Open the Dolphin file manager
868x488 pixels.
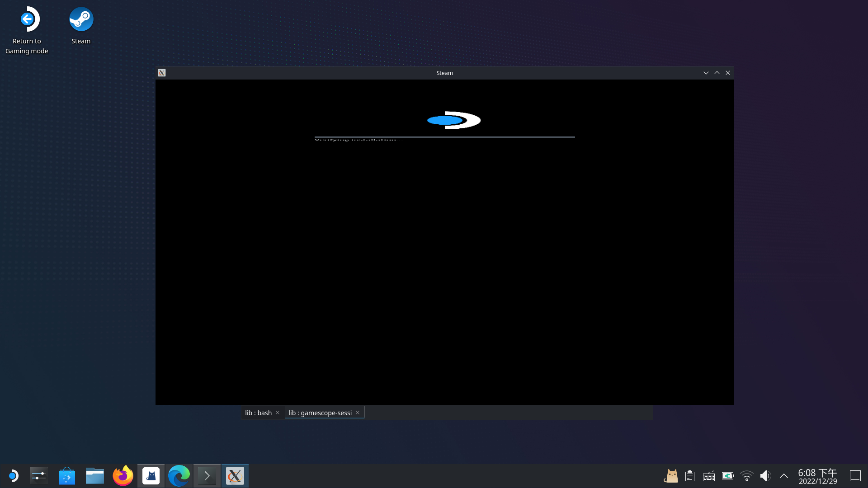click(x=95, y=475)
